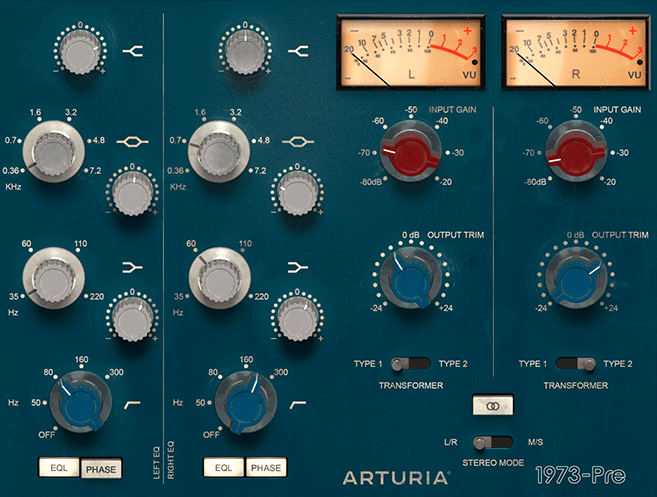
Task: Click the -24 label on right Output Trim
Action: tap(541, 308)
